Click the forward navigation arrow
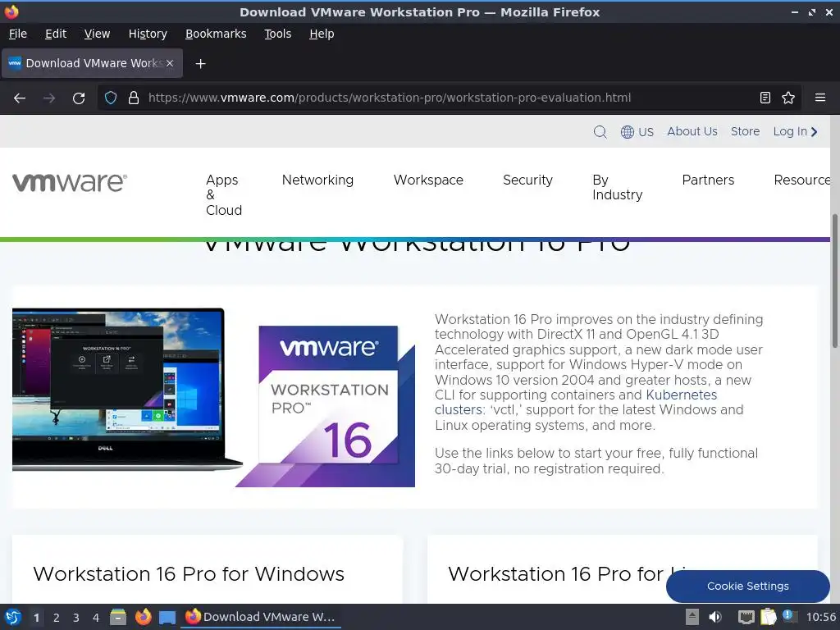This screenshot has height=630, width=840. point(49,98)
